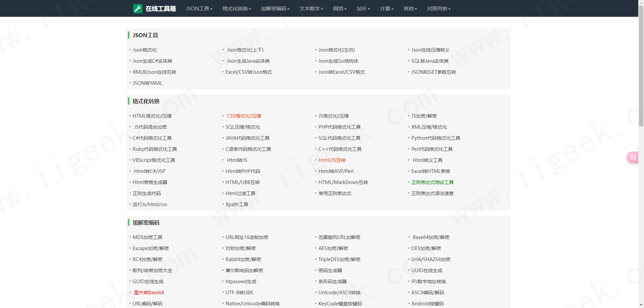Open HTML/MarkDown互转 link
The height and width of the screenshot is (308, 644).
[x=343, y=182]
